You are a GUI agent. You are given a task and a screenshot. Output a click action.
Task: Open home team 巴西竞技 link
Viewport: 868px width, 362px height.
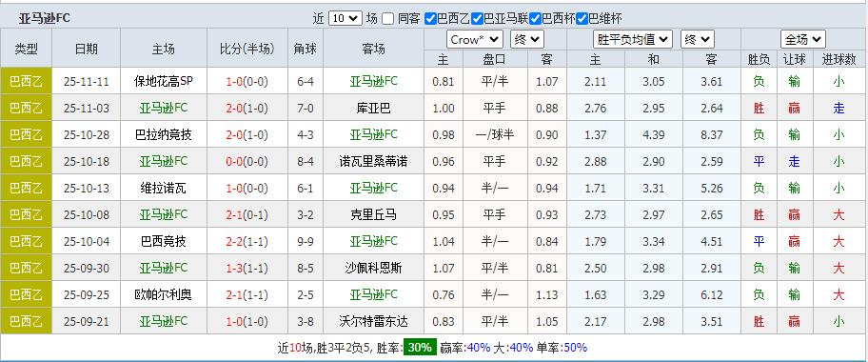tap(164, 241)
